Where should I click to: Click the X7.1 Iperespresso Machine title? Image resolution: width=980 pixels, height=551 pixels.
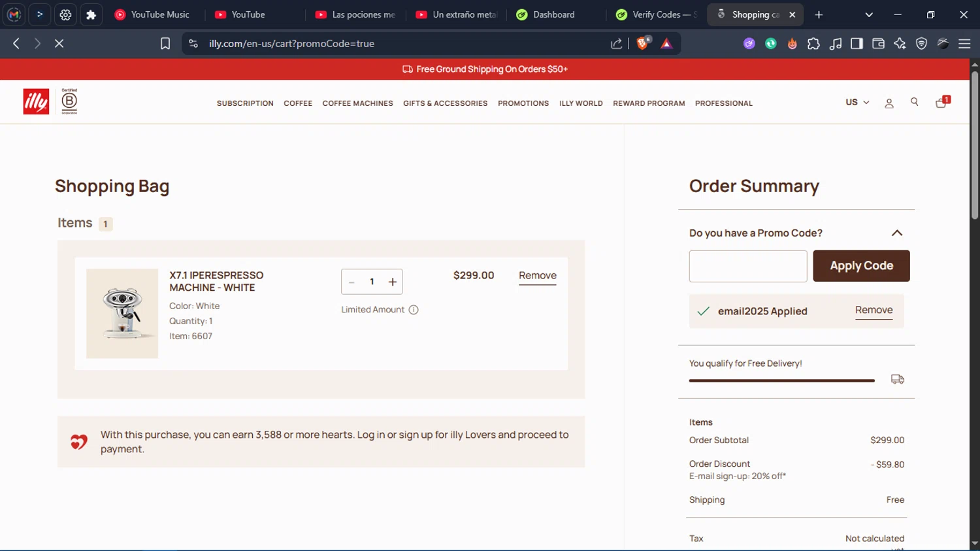click(x=216, y=282)
